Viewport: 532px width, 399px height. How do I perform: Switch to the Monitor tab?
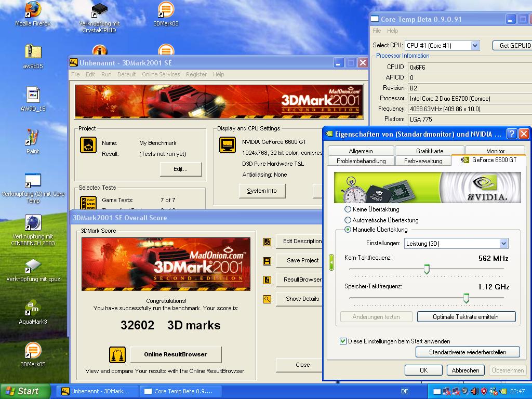(x=495, y=151)
